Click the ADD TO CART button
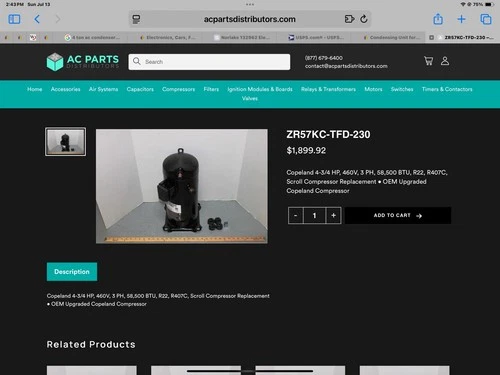Image resolution: width=500 pixels, height=375 pixels. click(398, 215)
